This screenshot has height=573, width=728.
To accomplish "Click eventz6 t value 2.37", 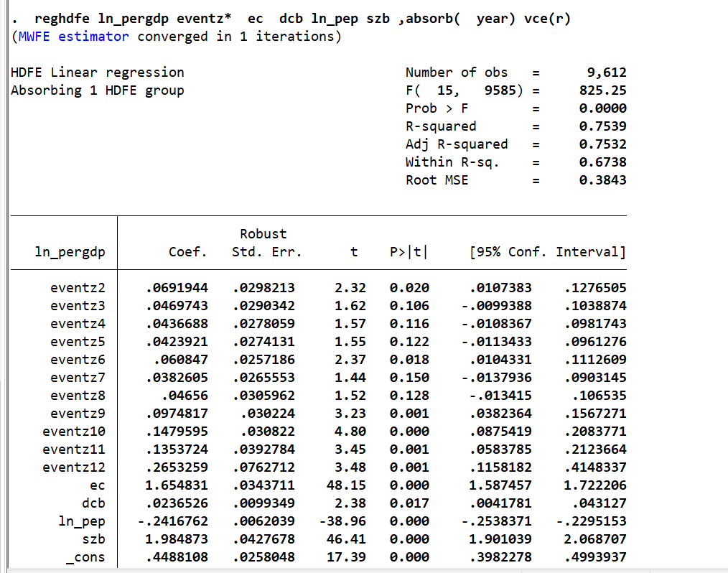I will click(350, 360).
